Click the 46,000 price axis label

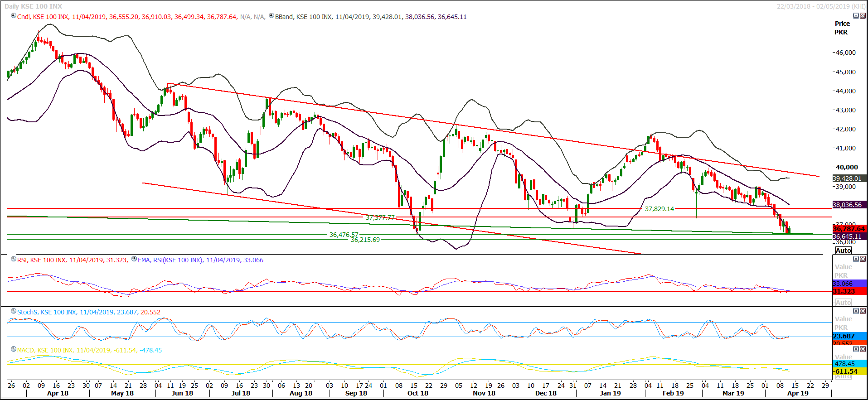point(846,53)
